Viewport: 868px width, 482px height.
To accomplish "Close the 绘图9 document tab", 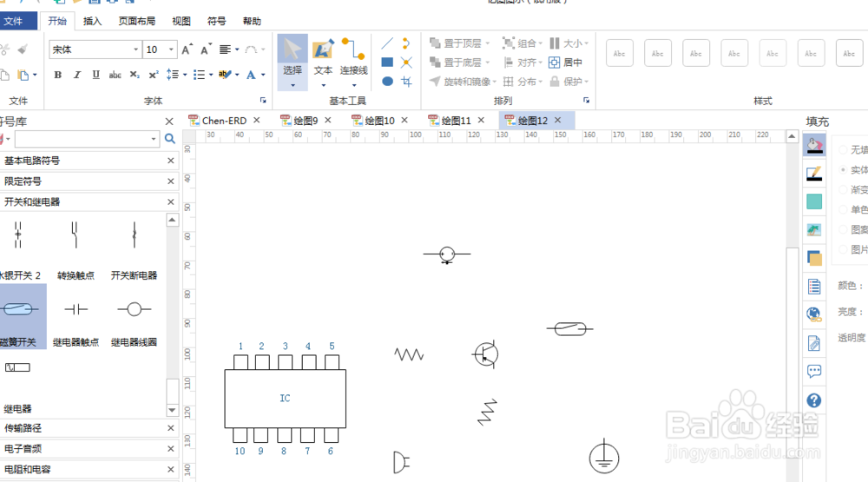I will pyautogui.click(x=328, y=120).
